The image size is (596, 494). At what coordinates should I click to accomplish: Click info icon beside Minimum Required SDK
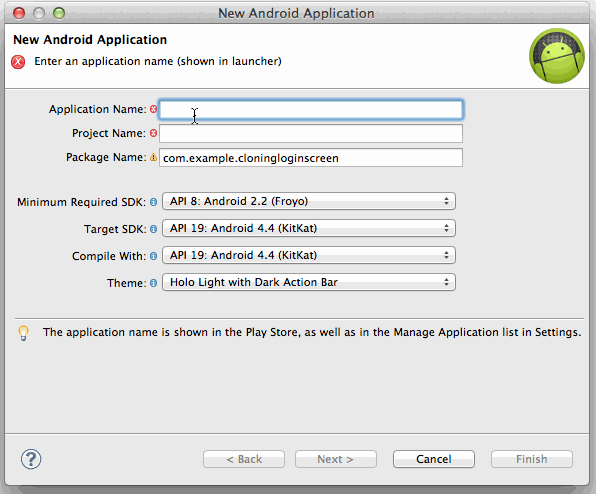click(153, 202)
